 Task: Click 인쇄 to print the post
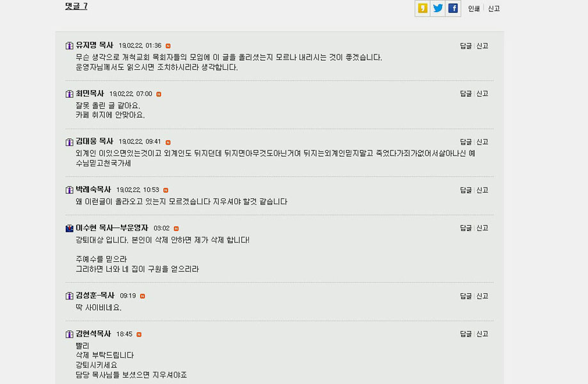(473, 8)
